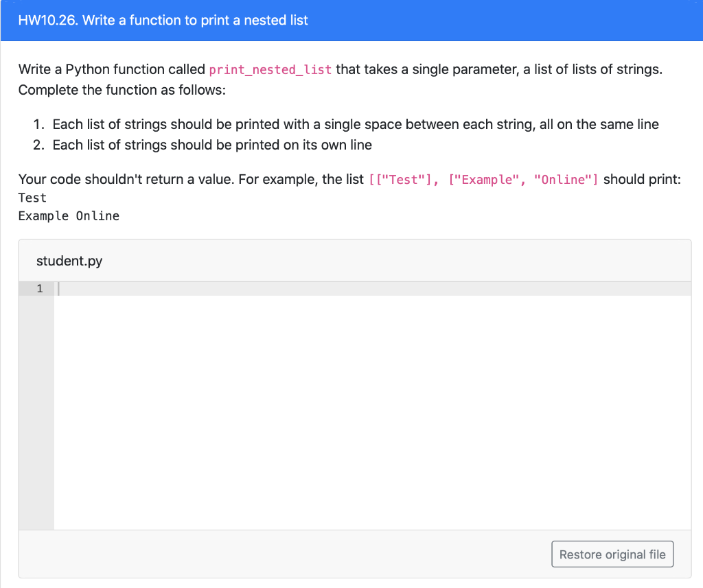Select the student.py file tab

[x=69, y=261]
